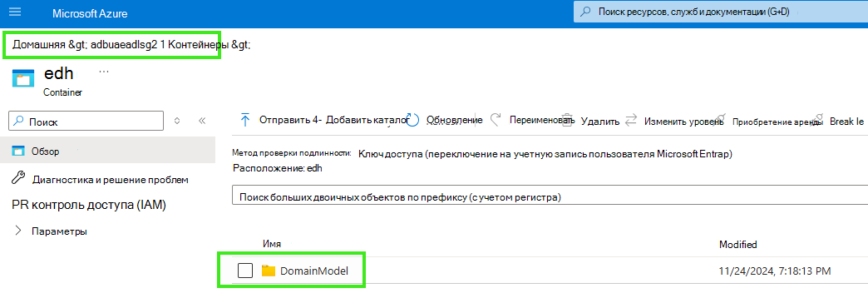Click the DomainModel folder icon
Viewport: 868px width, 303px height.
269,271
